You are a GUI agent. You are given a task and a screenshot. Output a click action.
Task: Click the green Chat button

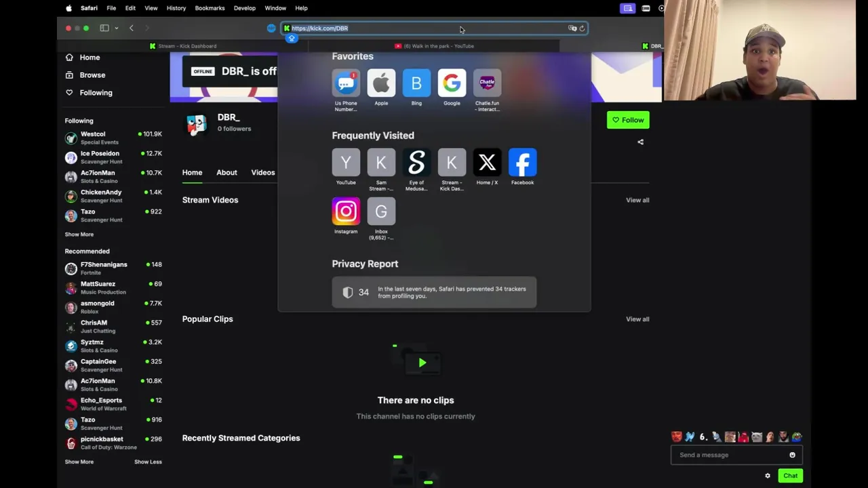[791, 476]
